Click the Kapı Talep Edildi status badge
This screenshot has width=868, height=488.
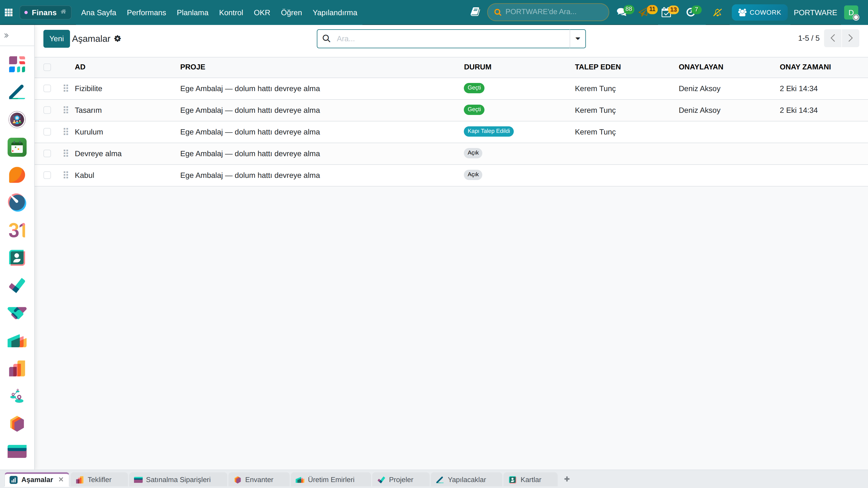point(489,131)
